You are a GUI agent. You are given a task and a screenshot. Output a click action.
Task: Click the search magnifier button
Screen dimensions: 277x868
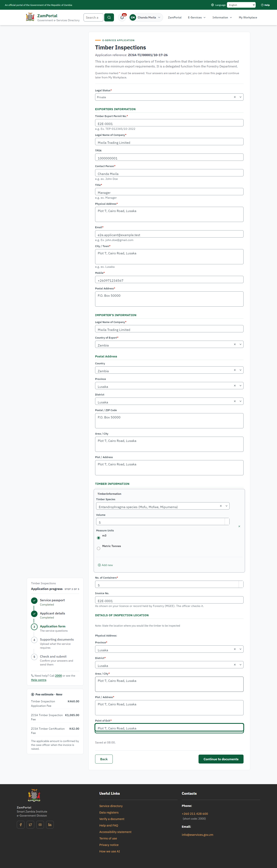click(109, 18)
